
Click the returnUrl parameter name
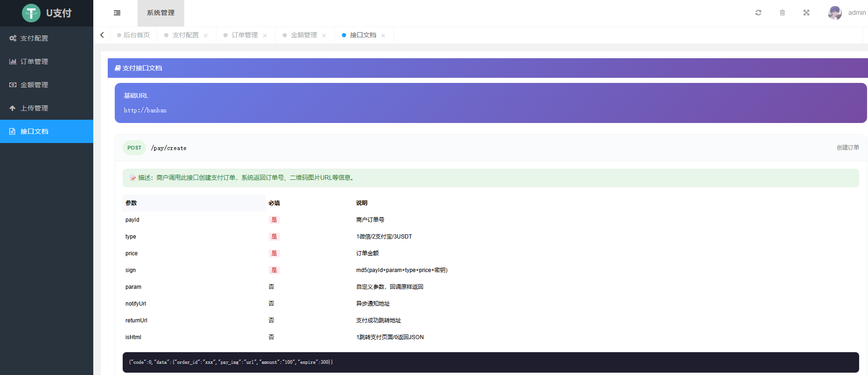point(136,320)
